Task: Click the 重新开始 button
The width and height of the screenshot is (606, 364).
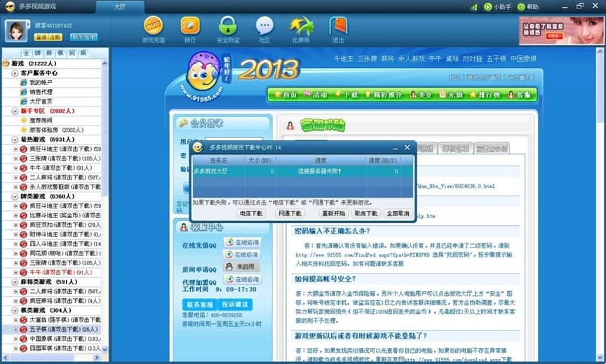Action: [x=334, y=213]
